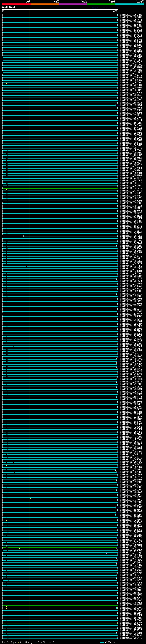Select the UniRef100_B9GJM9 label
The height and width of the screenshot is (644, 146).
(131, 42)
